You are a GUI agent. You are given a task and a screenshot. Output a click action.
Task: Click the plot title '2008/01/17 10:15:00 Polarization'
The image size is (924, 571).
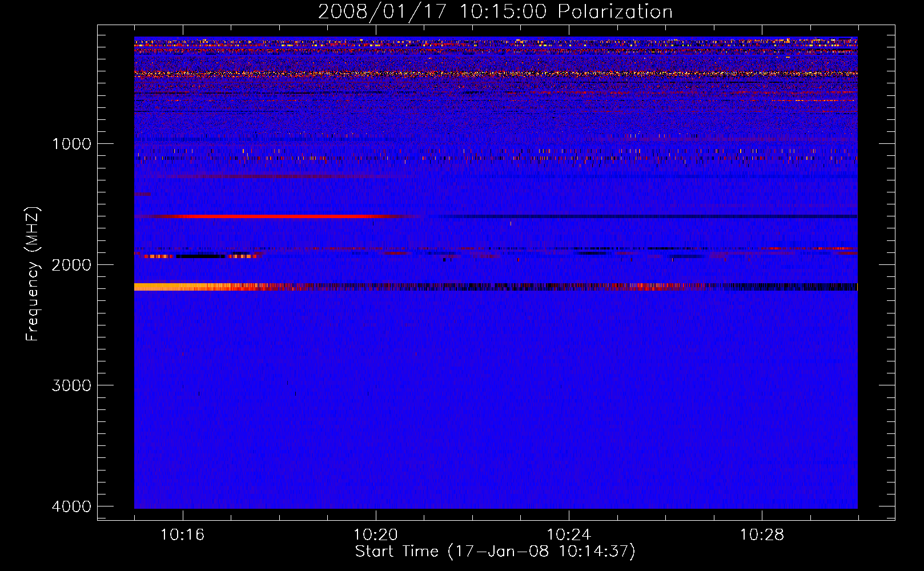pyautogui.click(x=495, y=11)
